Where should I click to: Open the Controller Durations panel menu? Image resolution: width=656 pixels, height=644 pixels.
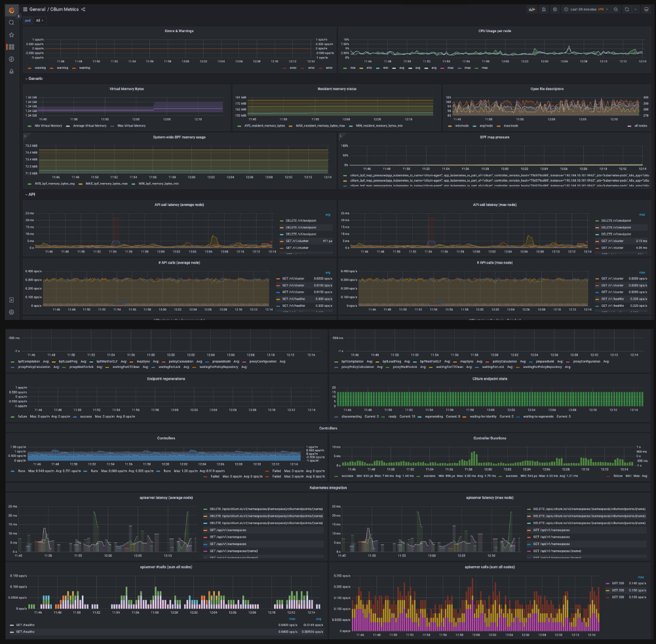[490, 439]
